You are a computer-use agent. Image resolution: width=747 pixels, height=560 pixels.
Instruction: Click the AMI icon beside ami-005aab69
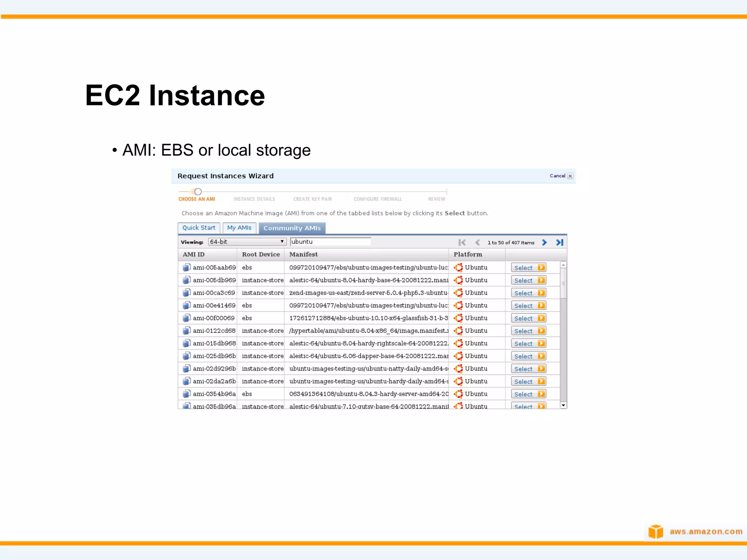[x=187, y=267]
